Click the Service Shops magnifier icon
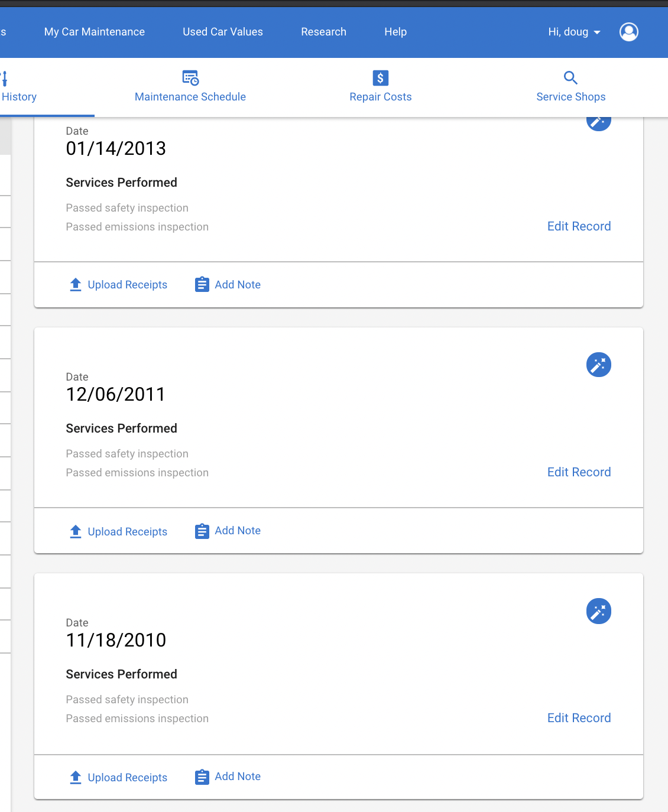The image size is (668, 812). (570, 77)
